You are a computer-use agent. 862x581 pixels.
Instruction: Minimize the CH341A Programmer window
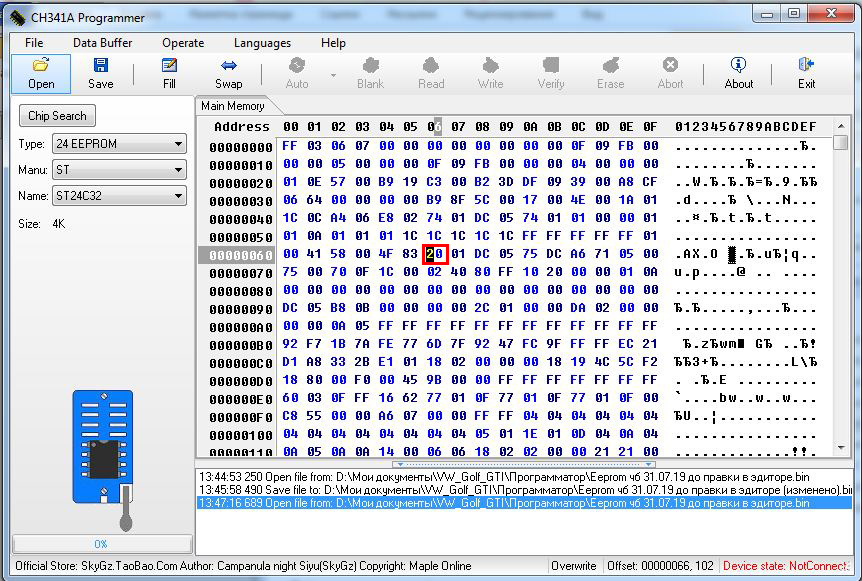point(768,13)
